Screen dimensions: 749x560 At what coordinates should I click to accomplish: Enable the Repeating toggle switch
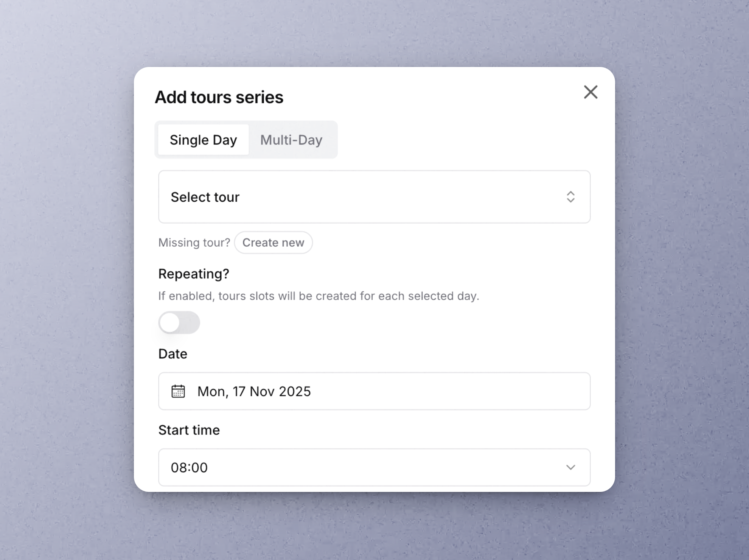click(x=179, y=322)
